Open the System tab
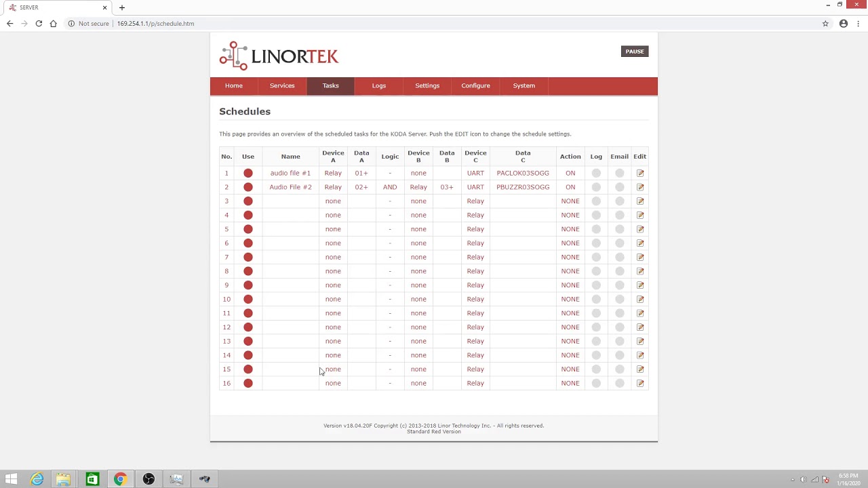 pyautogui.click(x=524, y=86)
